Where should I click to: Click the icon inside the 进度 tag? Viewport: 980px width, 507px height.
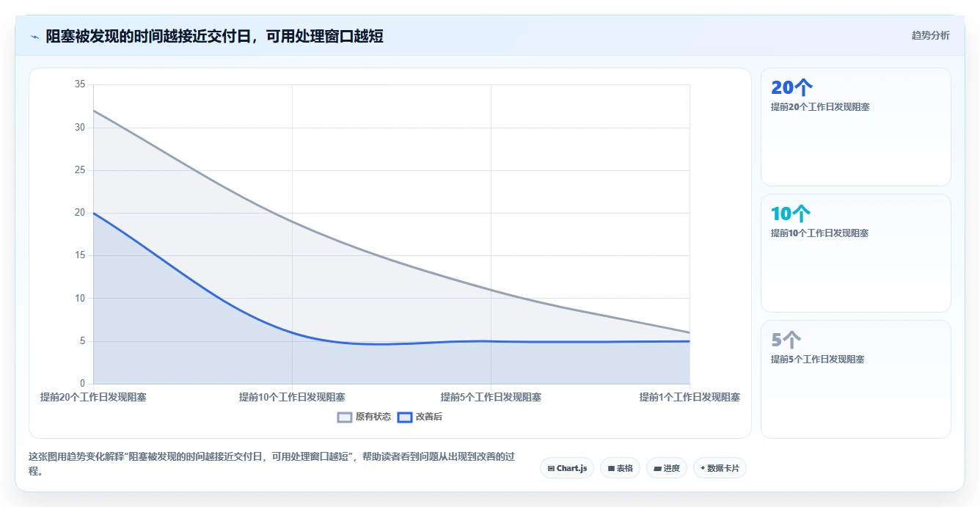click(x=658, y=468)
